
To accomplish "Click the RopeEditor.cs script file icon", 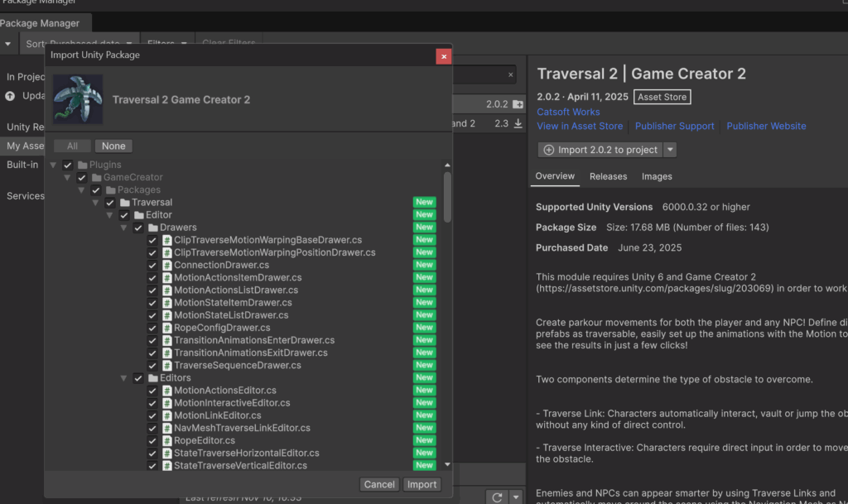I will click(x=166, y=441).
